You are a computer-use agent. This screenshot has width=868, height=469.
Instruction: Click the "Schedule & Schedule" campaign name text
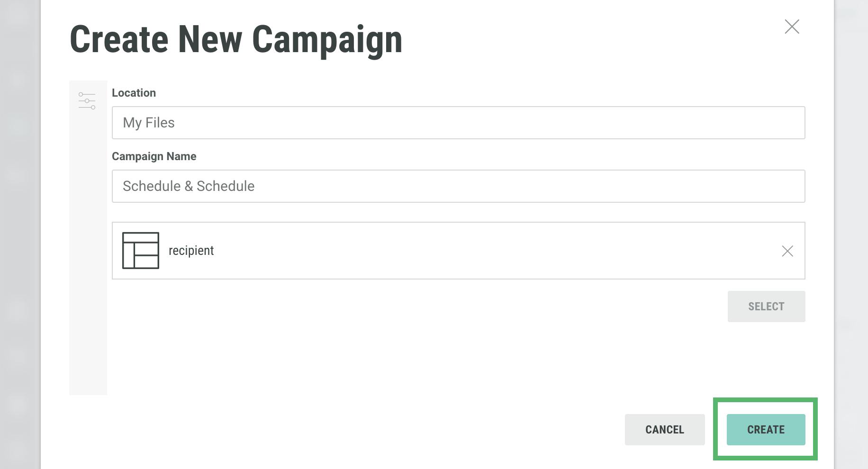pyautogui.click(x=189, y=186)
